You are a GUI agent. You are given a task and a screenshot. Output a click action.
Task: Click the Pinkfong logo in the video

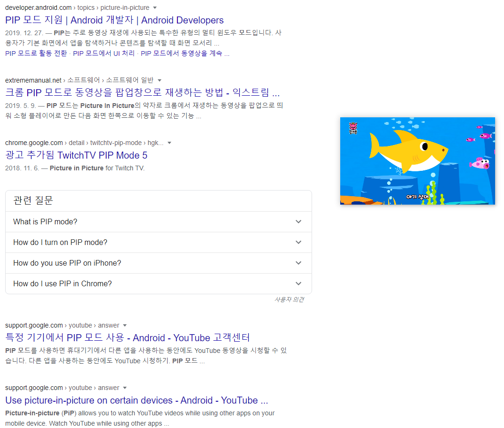click(x=353, y=128)
